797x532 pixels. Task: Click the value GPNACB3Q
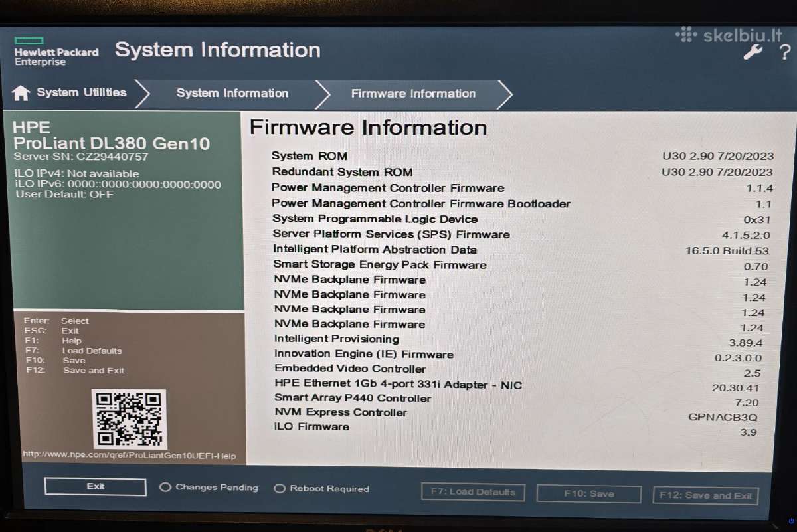point(723,417)
